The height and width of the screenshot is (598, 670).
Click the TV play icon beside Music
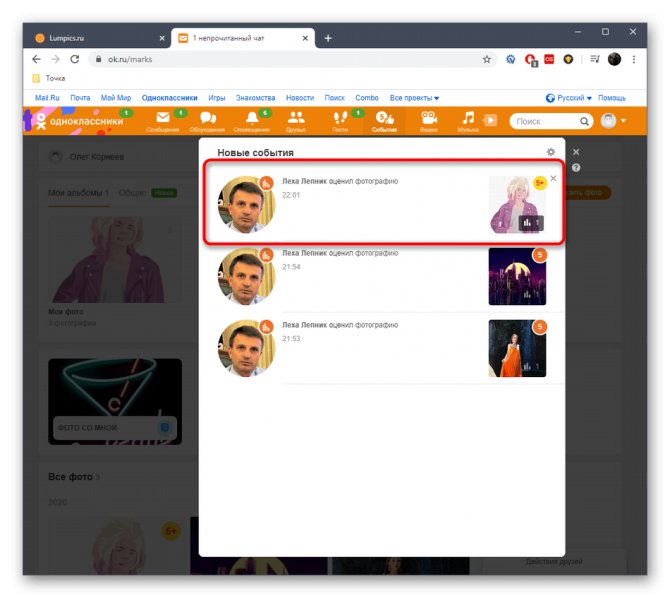click(x=490, y=121)
